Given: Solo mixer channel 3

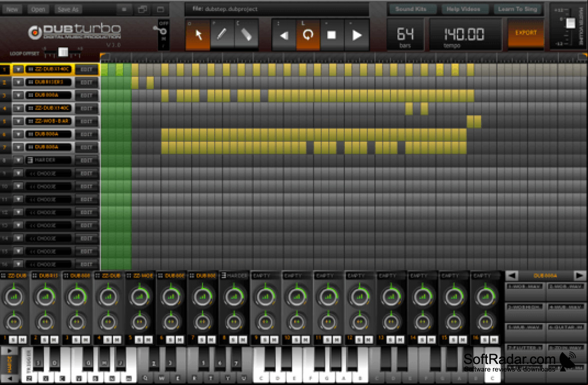Looking at the screenshot, I should pyautogui.click(x=76, y=339).
